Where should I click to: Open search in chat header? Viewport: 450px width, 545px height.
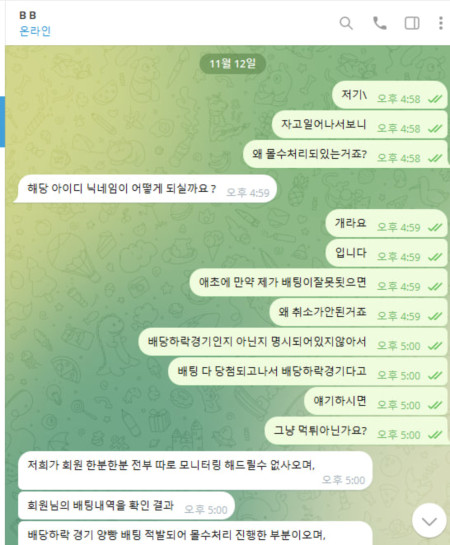(346, 23)
